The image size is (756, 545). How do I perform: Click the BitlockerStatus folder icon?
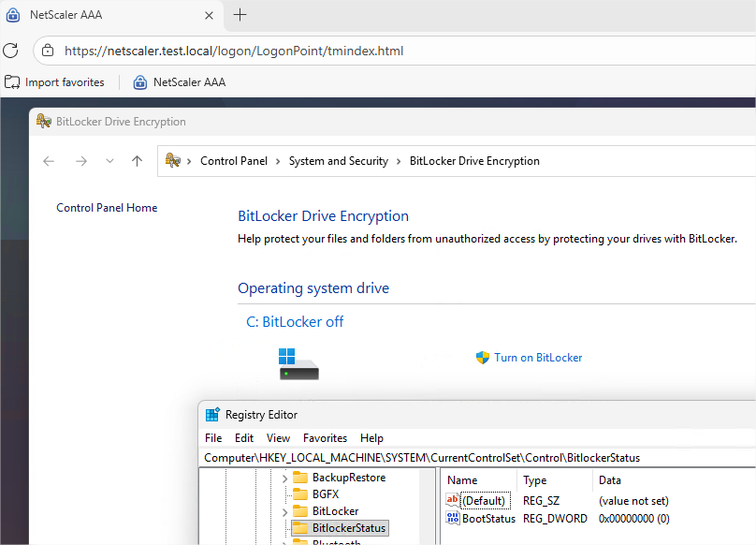pyautogui.click(x=300, y=528)
